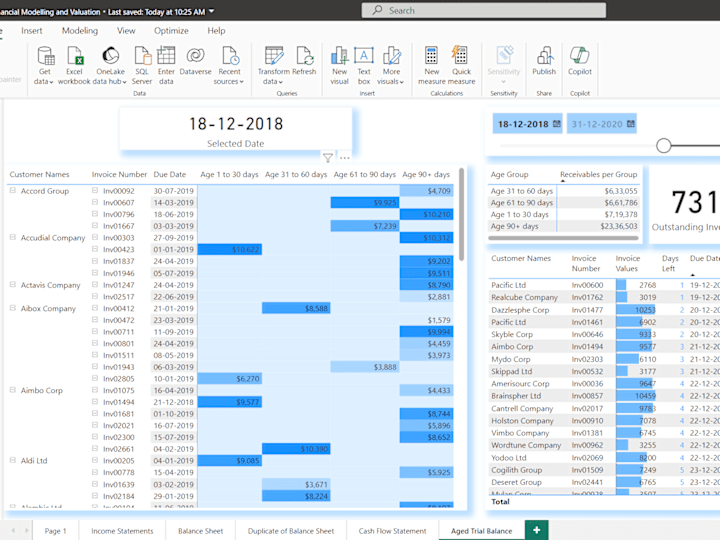
Task: Add a Text box
Action: coord(364,66)
